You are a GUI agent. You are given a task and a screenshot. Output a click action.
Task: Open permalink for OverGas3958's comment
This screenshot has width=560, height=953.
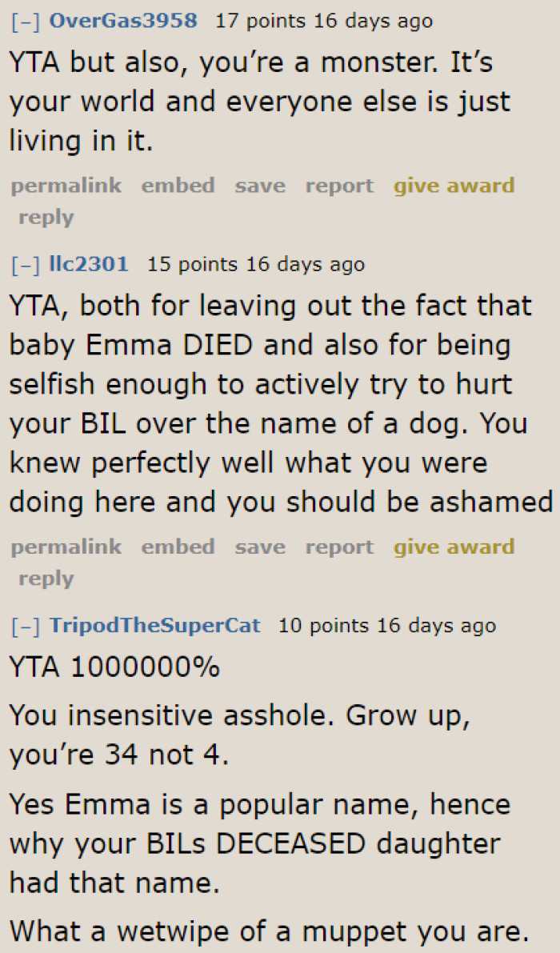tap(66, 186)
